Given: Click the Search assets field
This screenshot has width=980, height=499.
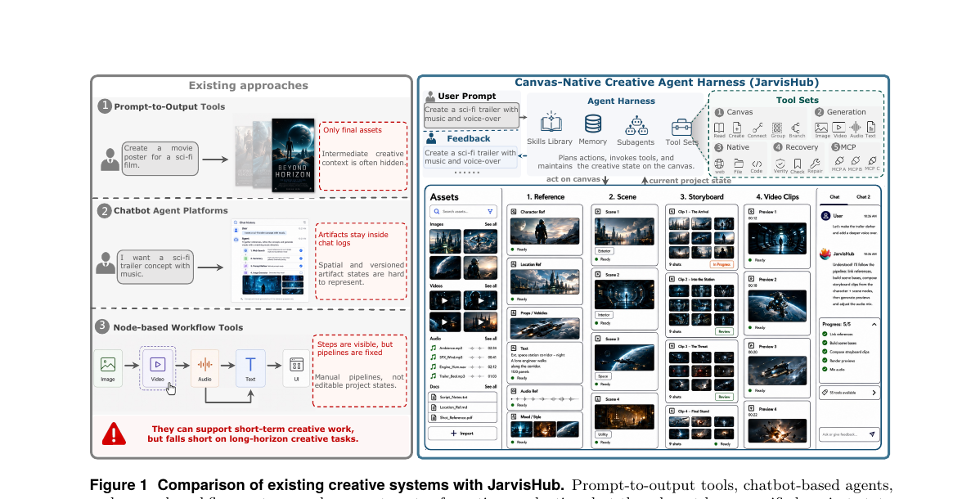Looking at the screenshot, I should 462,211.
